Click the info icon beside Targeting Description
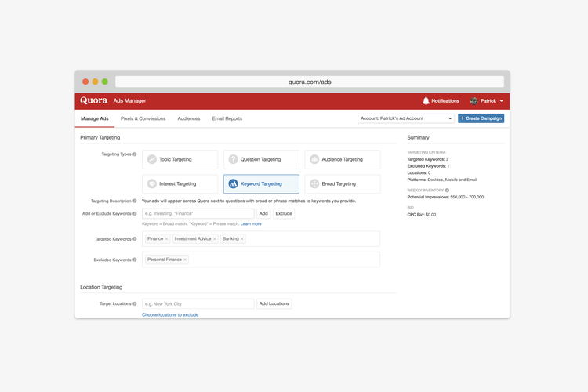Image resolution: width=588 pixels, height=392 pixels. point(135,201)
